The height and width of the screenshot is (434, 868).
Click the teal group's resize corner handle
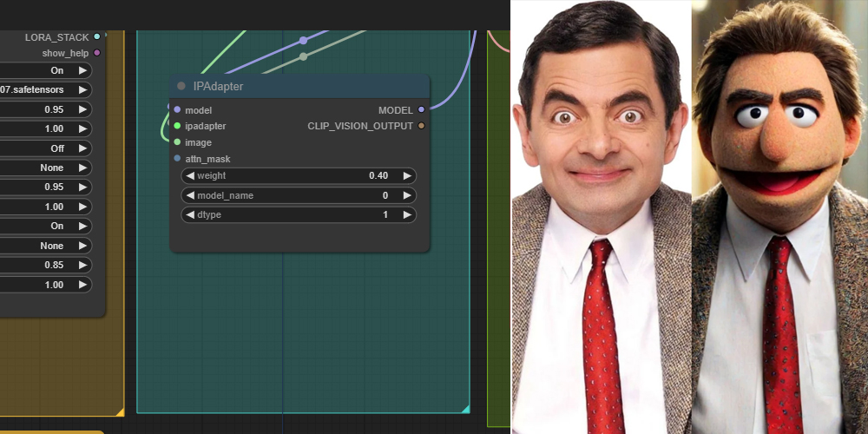(x=465, y=409)
